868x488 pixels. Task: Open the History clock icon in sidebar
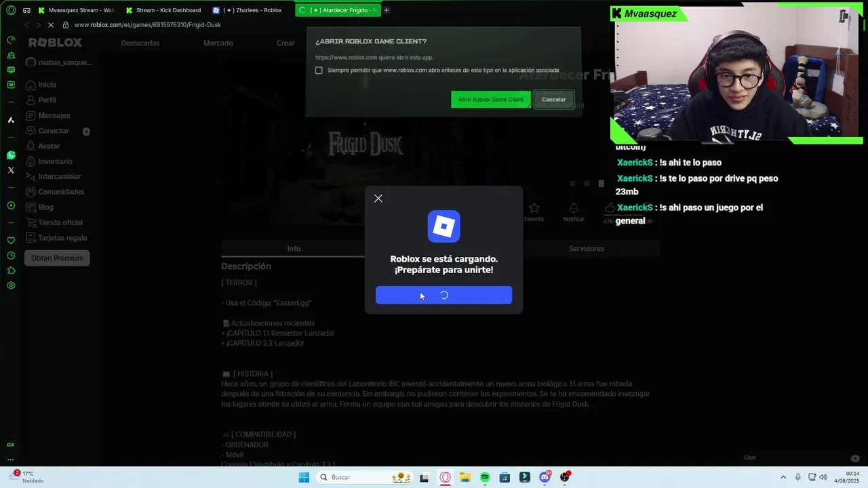pos(11,256)
